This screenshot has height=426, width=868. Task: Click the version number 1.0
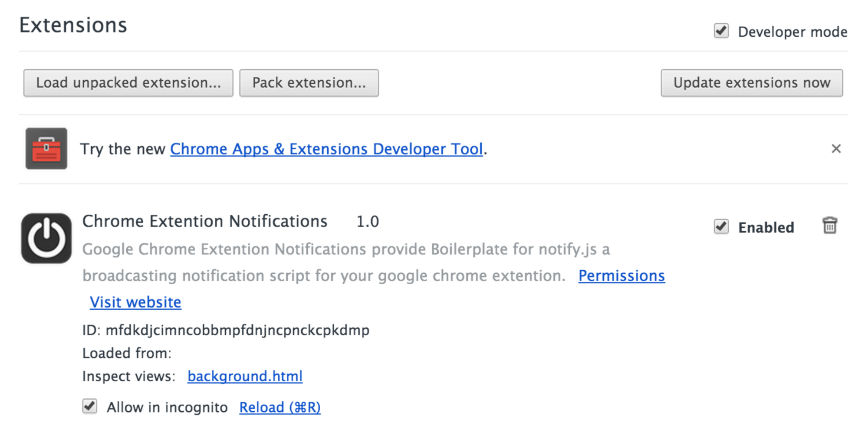pos(368,222)
